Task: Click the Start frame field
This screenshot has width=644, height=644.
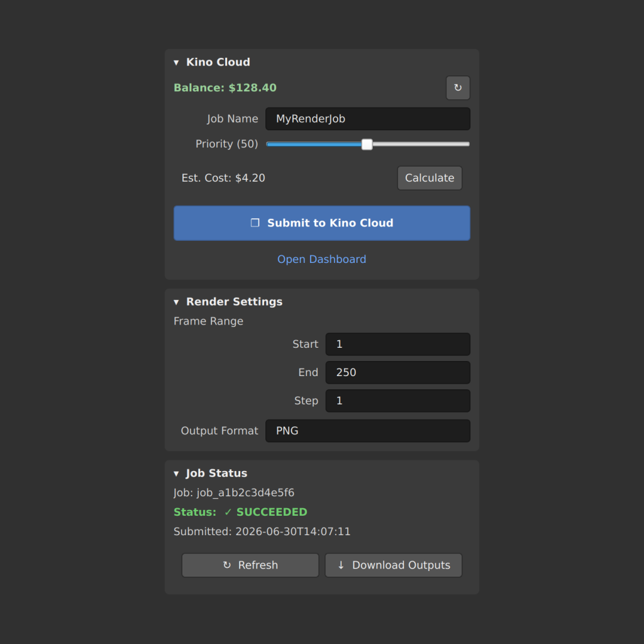Action: point(397,344)
